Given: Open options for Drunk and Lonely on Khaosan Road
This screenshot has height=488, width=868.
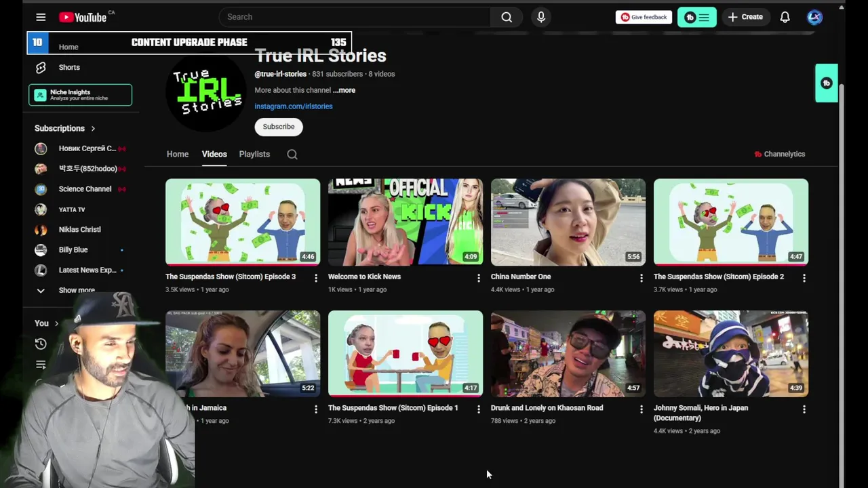Looking at the screenshot, I should (x=641, y=409).
